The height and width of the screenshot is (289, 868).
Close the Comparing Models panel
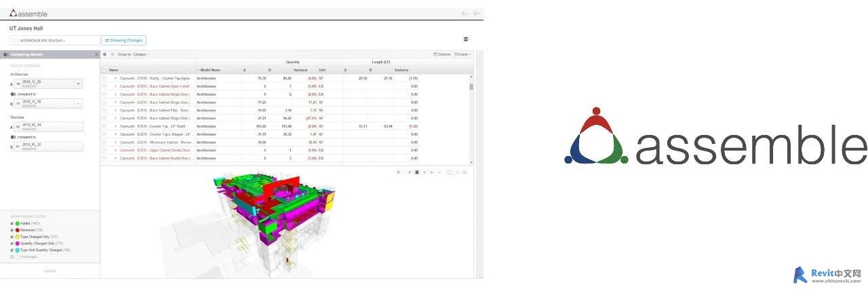(96, 54)
